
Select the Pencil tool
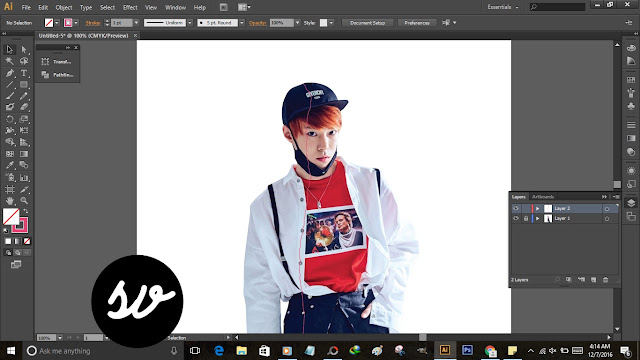[24, 96]
